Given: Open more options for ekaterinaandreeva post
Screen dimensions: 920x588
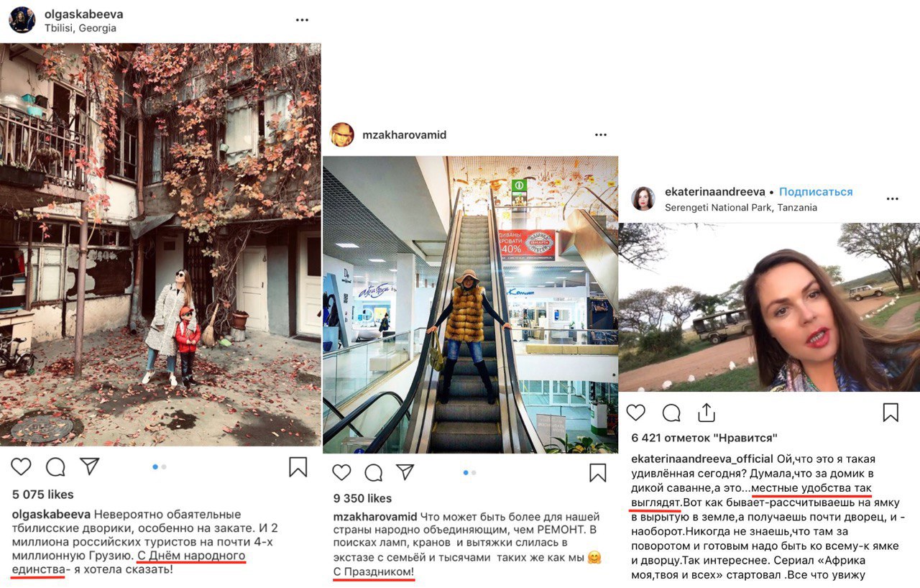Looking at the screenshot, I should 893,199.
